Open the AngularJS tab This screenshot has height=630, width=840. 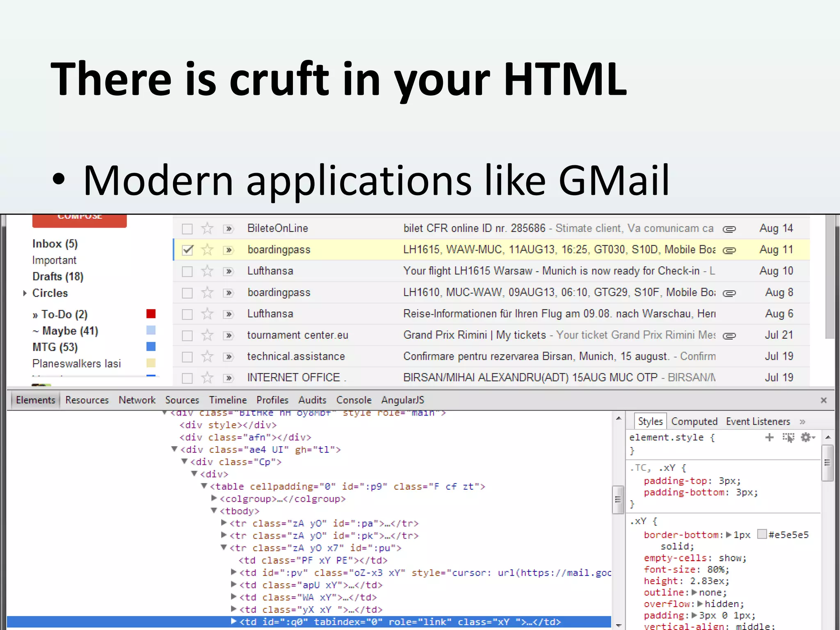coord(403,400)
